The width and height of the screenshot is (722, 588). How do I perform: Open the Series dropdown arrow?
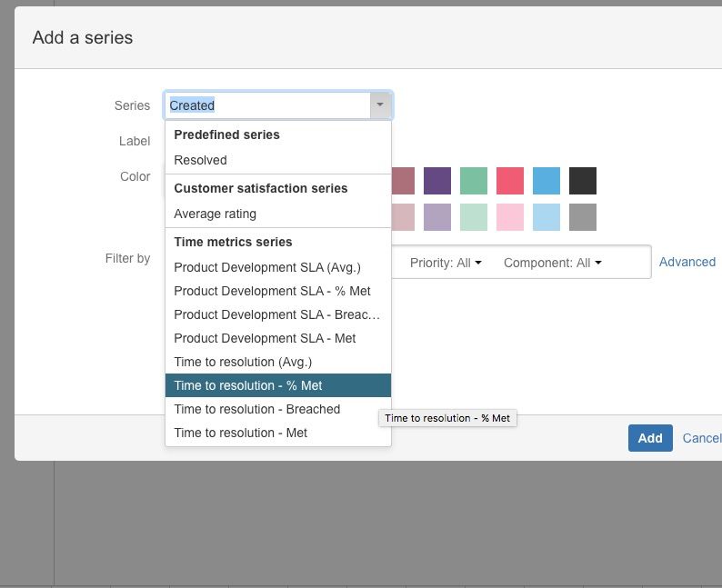[380, 105]
